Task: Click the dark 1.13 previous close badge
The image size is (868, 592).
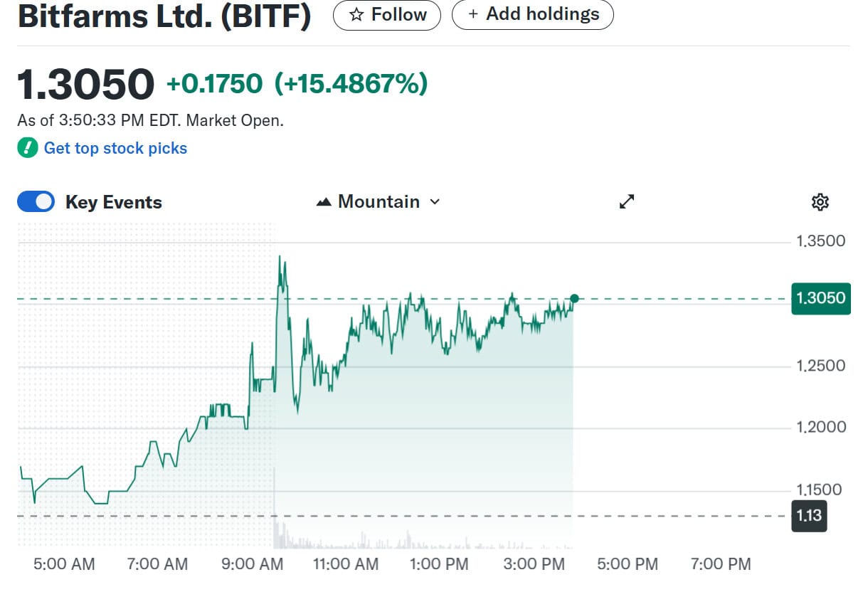Action: point(808,517)
